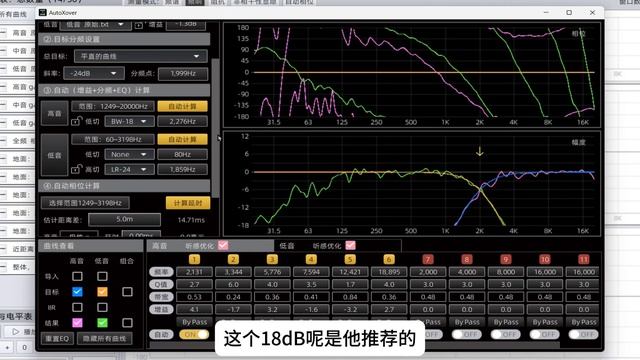The width and height of the screenshot is (640, 360).
Task: Toggle 听感优化 checkbox on 高音 tab
Action: click(223, 245)
